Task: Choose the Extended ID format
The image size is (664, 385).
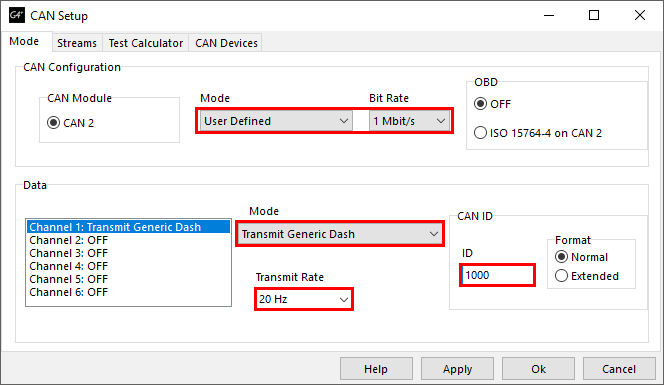Action: coord(561,276)
